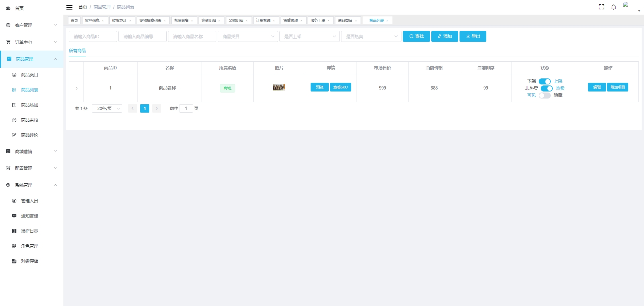Click the 编辑 edit button
This screenshot has height=308, width=644.
coord(597,87)
